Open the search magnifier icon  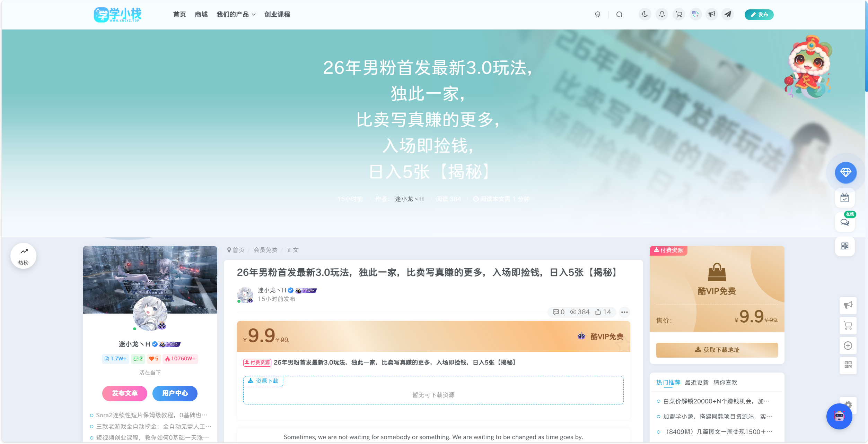620,15
